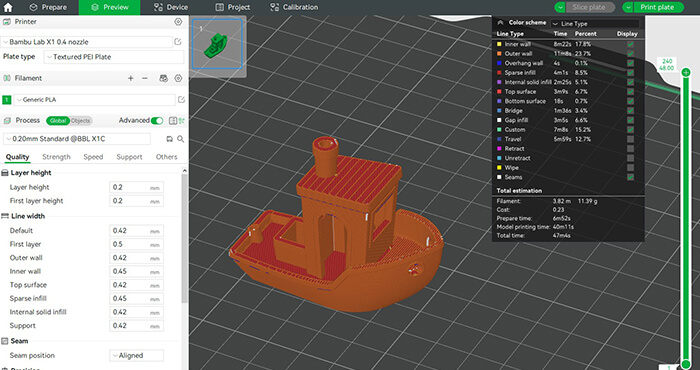Save the 0.20mm Standard process preset
The height and width of the screenshot is (370, 700).
(169, 139)
